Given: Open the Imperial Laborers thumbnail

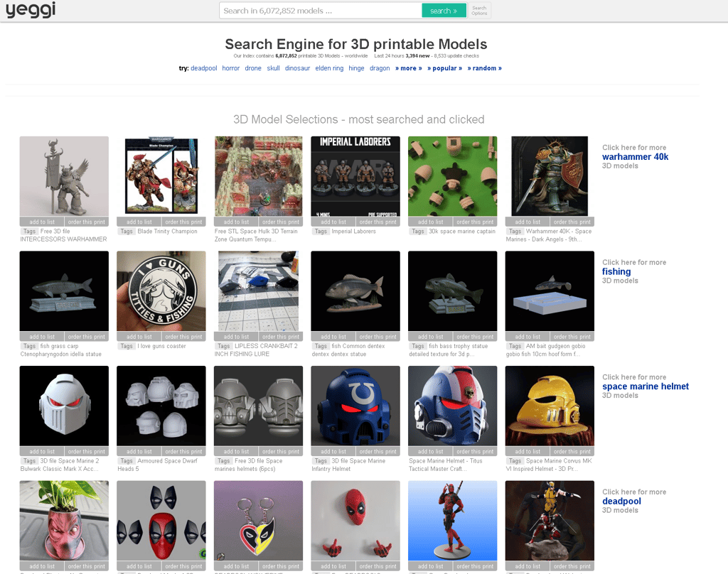Looking at the screenshot, I should [x=355, y=176].
